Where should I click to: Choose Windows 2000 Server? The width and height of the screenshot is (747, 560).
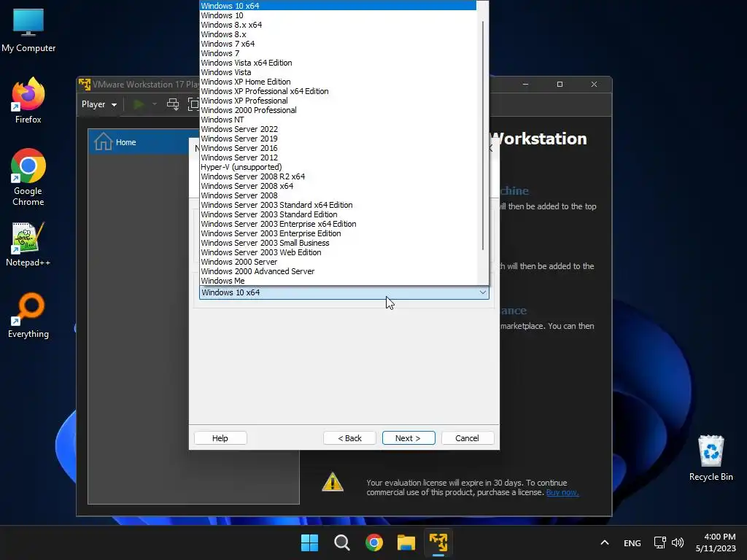click(x=338, y=262)
